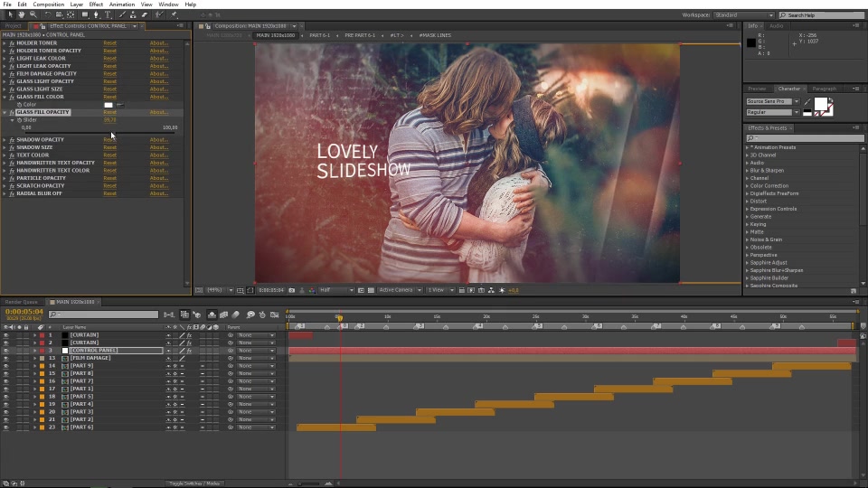The image size is (868, 488).
Task: Open Composition Mini-Flowchart in timeline
Action: [169, 314]
